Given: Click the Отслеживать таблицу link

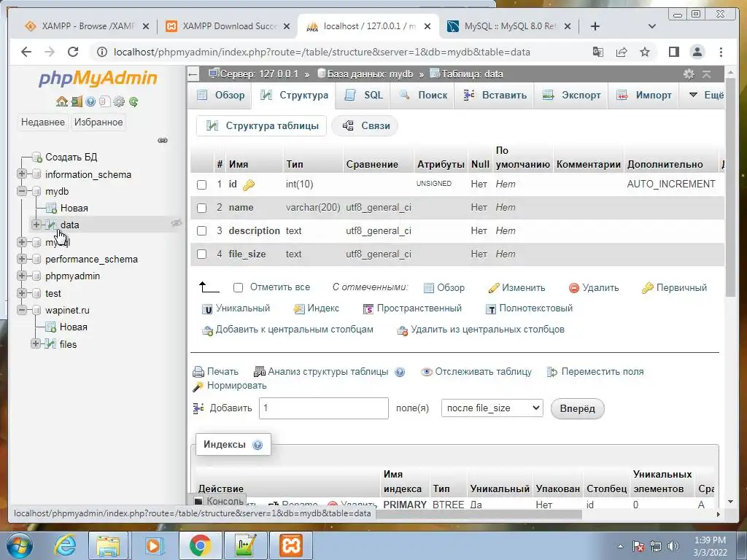Looking at the screenshot, I should tap(477, 372).
